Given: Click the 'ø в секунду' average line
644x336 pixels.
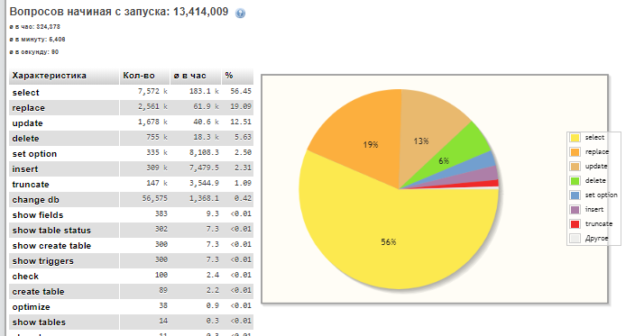Looking at the screenshot, I should [x=34, y=52].
